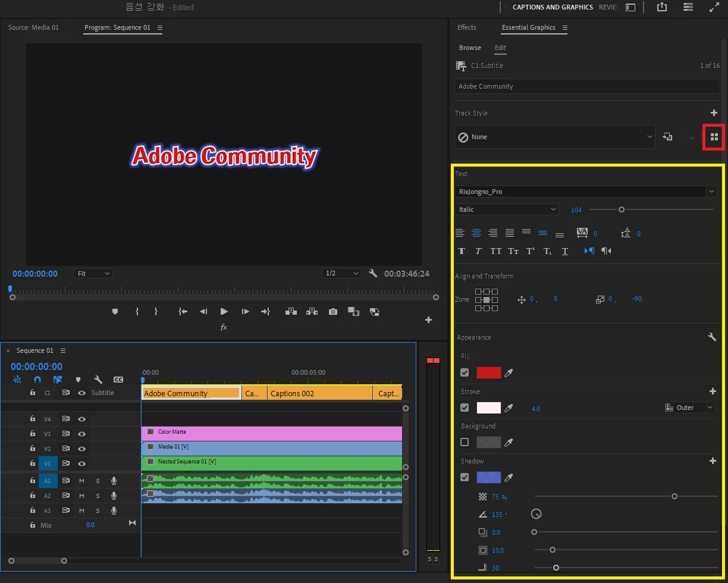Open the font family dropdown
This screenshot has height=583, width=728.
tap(711, 192)
